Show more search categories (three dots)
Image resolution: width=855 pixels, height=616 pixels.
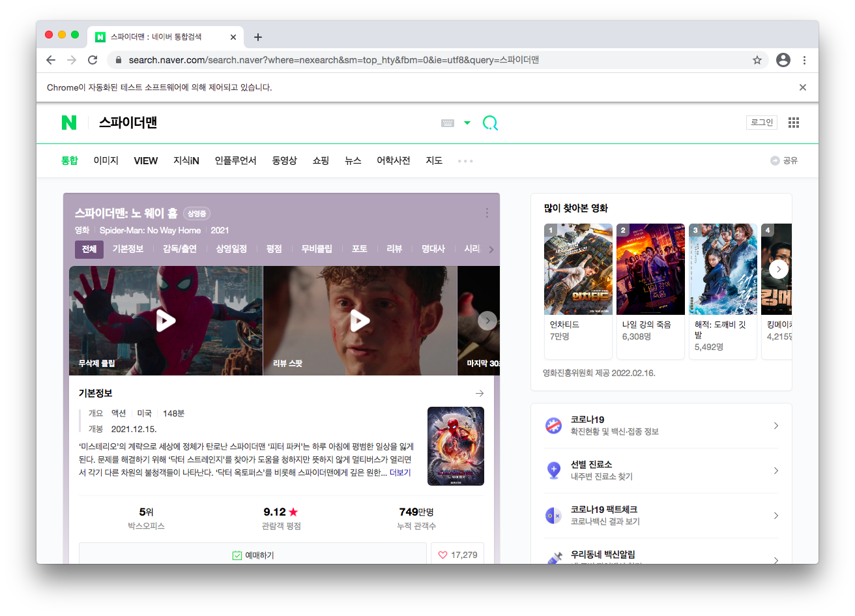tap(465, 161)
